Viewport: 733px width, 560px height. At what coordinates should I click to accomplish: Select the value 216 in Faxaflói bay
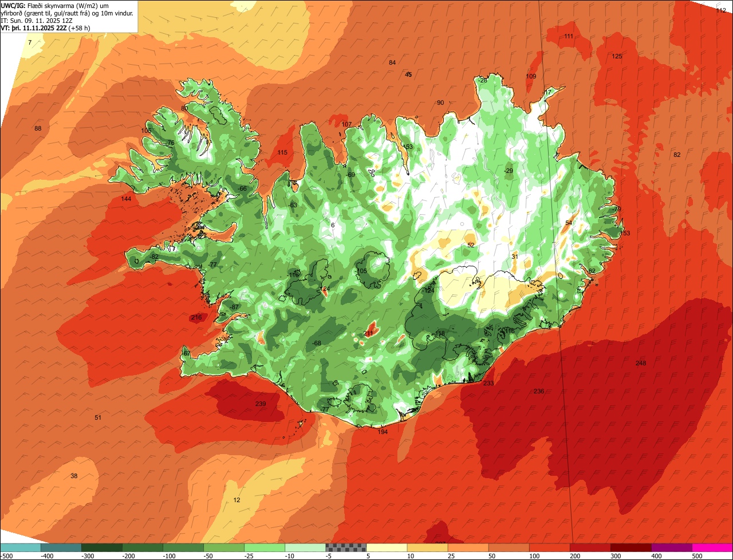pyautogui.click(x=196, y=317)
